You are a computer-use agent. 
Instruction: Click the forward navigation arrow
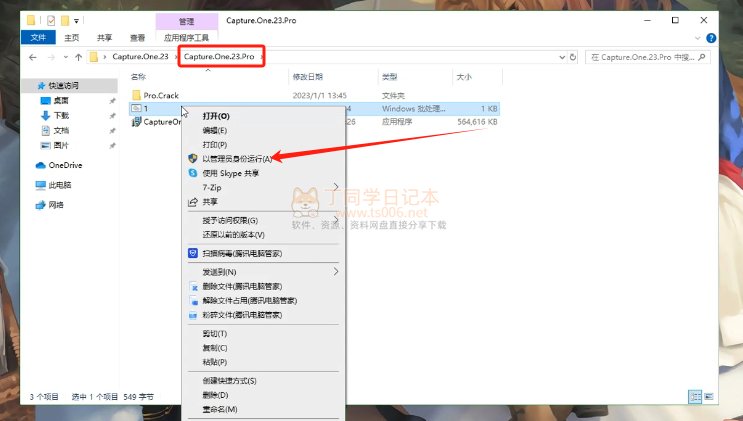[x=51, y=57]
